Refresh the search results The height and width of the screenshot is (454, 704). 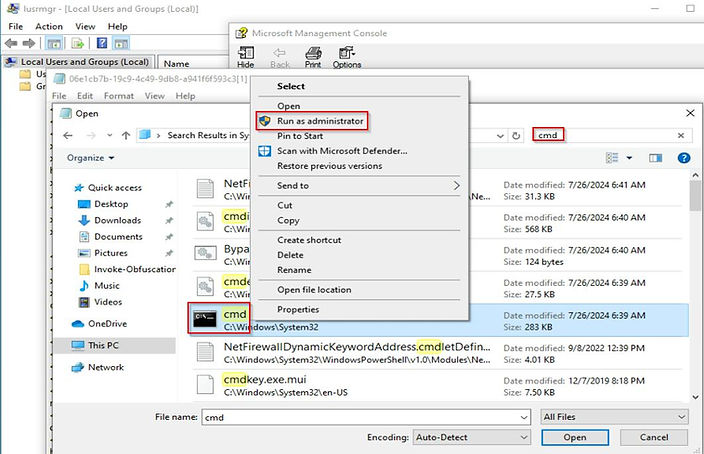(516, 136)
